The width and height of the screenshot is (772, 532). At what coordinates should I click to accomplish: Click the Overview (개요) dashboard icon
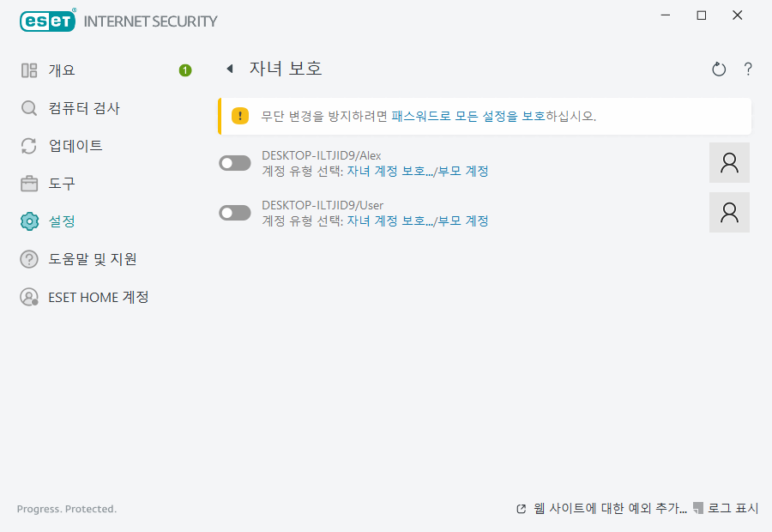[x=29, y=70]
